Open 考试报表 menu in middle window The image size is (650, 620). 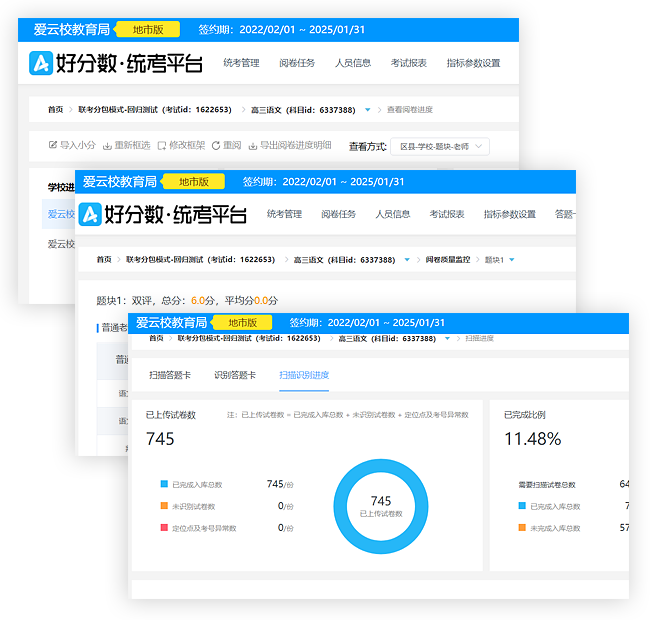pyautogui.click(x=447, y=214)
